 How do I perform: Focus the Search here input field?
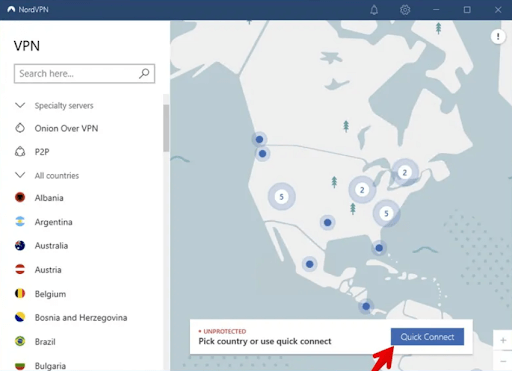click(84, 73)
